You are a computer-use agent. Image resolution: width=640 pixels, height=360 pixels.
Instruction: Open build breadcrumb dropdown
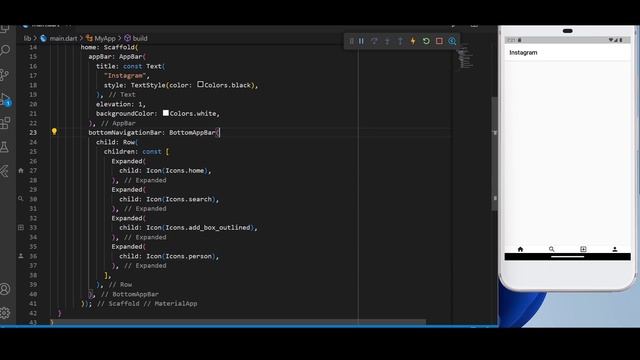click(x=140, y=38)
